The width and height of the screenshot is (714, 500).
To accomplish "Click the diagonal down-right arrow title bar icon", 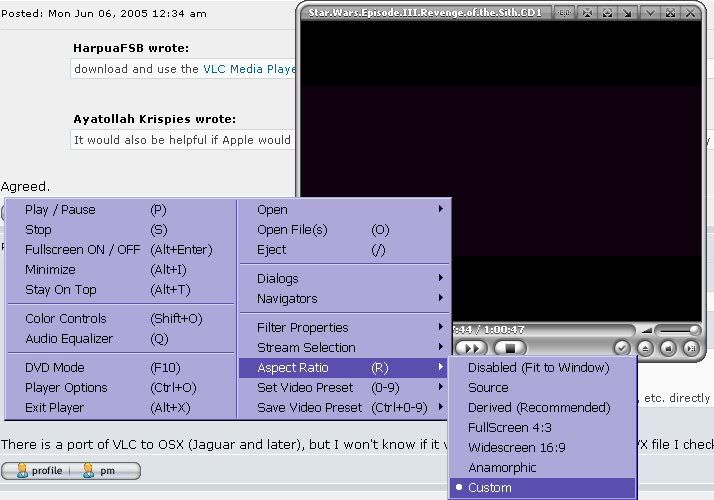I will (627, 13).
